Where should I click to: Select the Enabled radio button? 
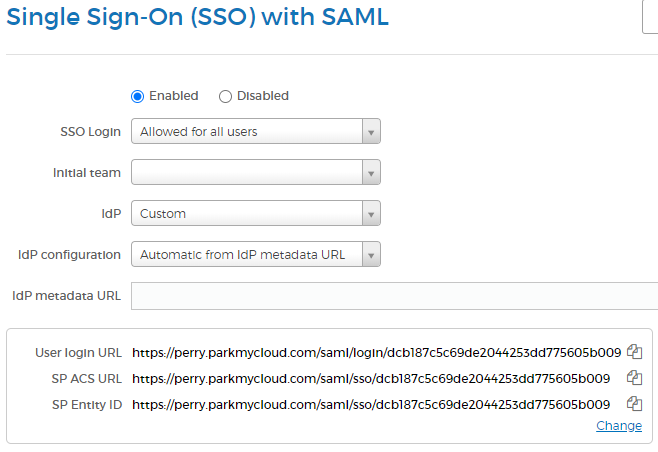138,96
